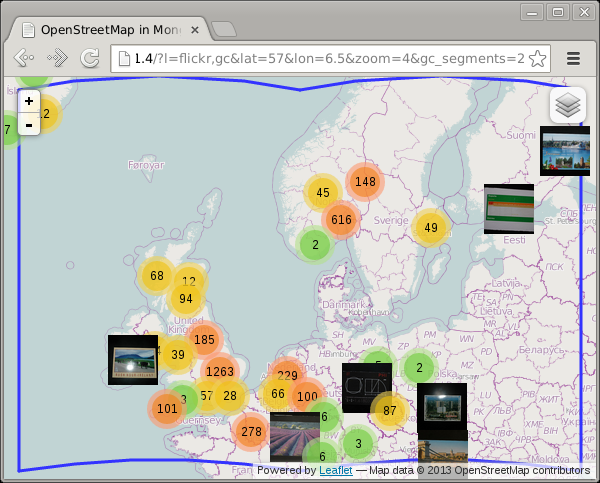Expand the orange cluster marked 278
The image size is (600, 483).
251,432
